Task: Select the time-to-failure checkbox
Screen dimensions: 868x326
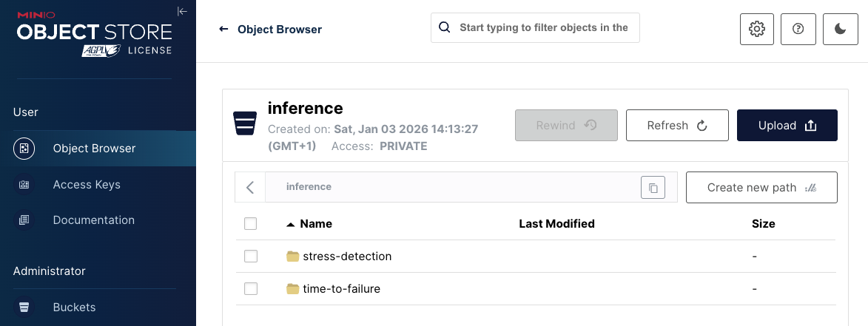Action: pyautogui.click(x=251, y=289)
